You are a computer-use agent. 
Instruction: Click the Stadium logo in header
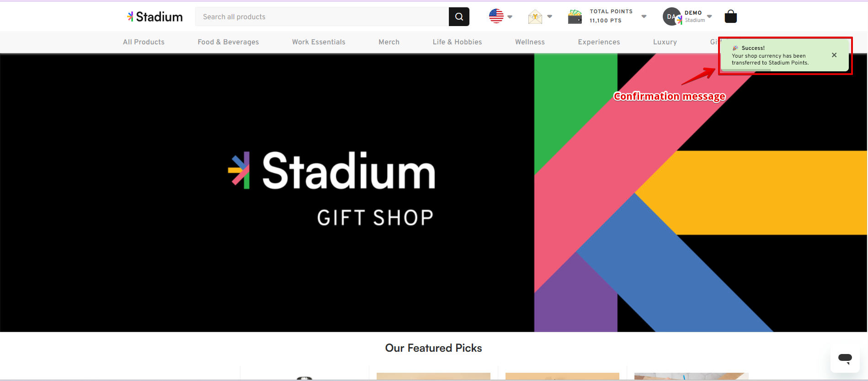click(x=155, y=17)
